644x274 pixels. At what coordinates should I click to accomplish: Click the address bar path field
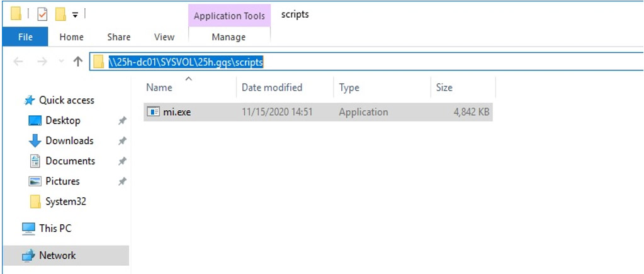378,62
